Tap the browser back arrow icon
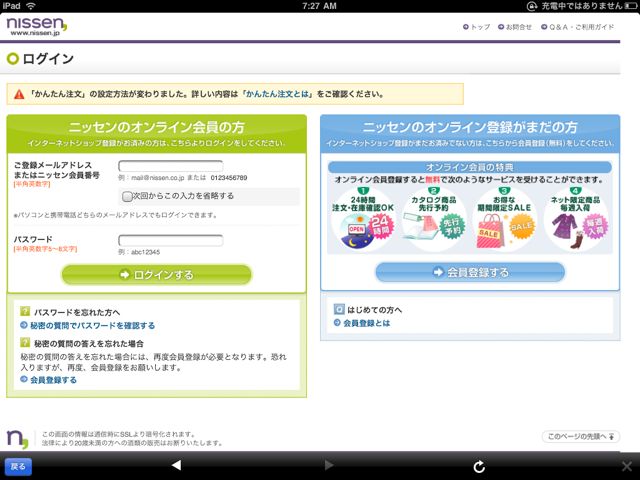Viewport: 640px width, 480px height. point(176,465)
